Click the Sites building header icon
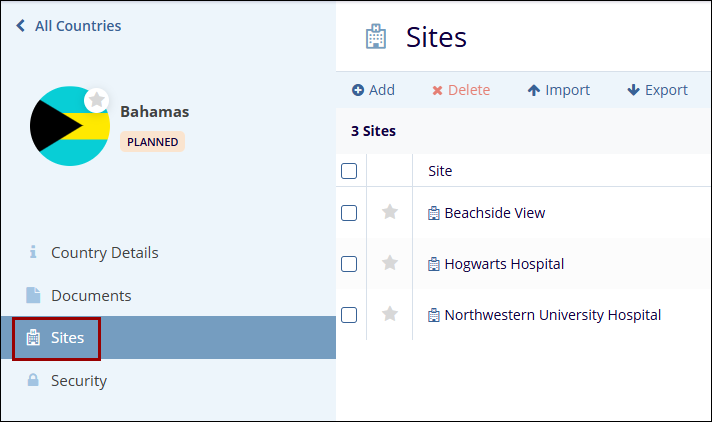The height and width of the screenshot is (422, 712). point(376,38)
